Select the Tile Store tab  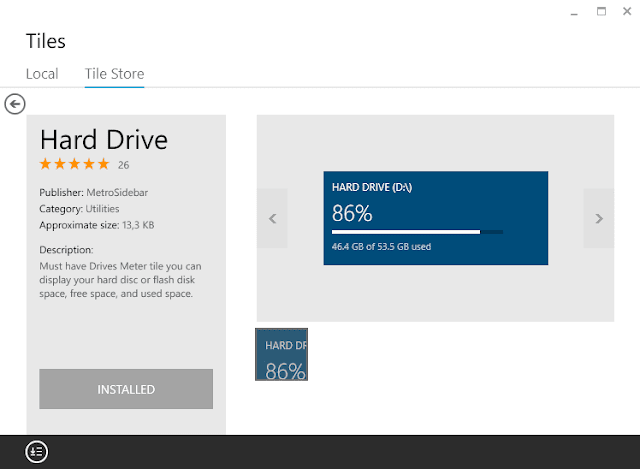(114, 74)
